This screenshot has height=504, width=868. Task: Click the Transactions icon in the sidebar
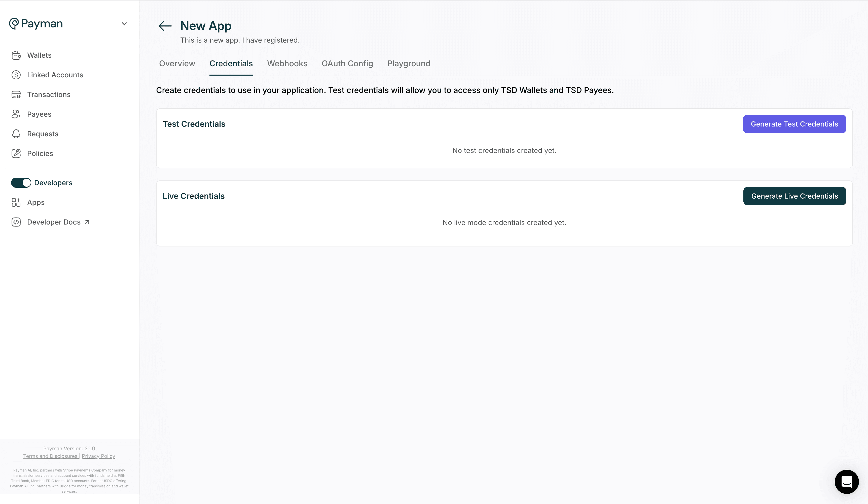(17, 94)
